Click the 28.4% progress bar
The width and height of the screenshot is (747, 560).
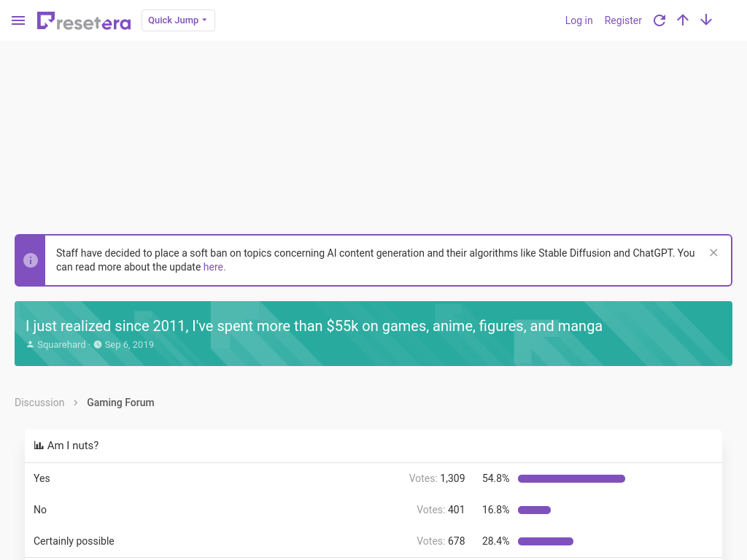(546, 542)
